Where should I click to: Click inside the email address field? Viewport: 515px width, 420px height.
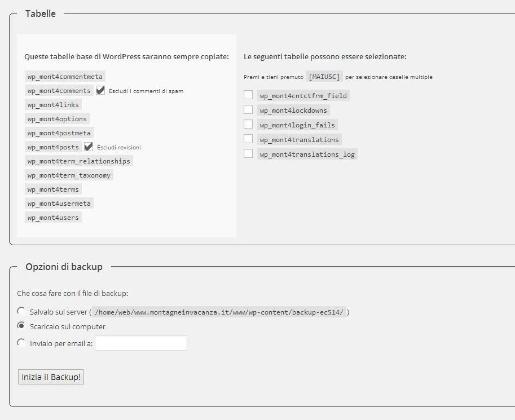point(140,343)
